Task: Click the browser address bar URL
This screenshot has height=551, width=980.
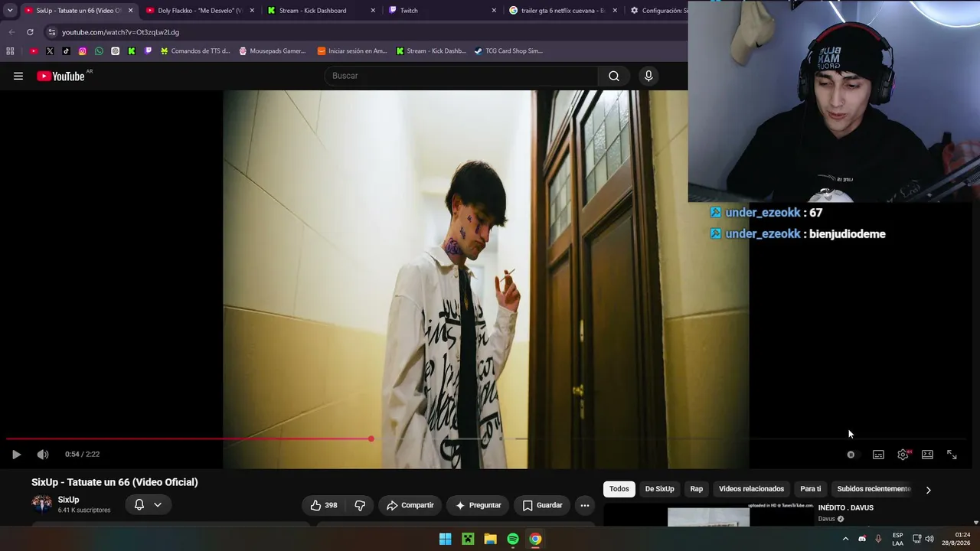Action: tap(120, 32)
